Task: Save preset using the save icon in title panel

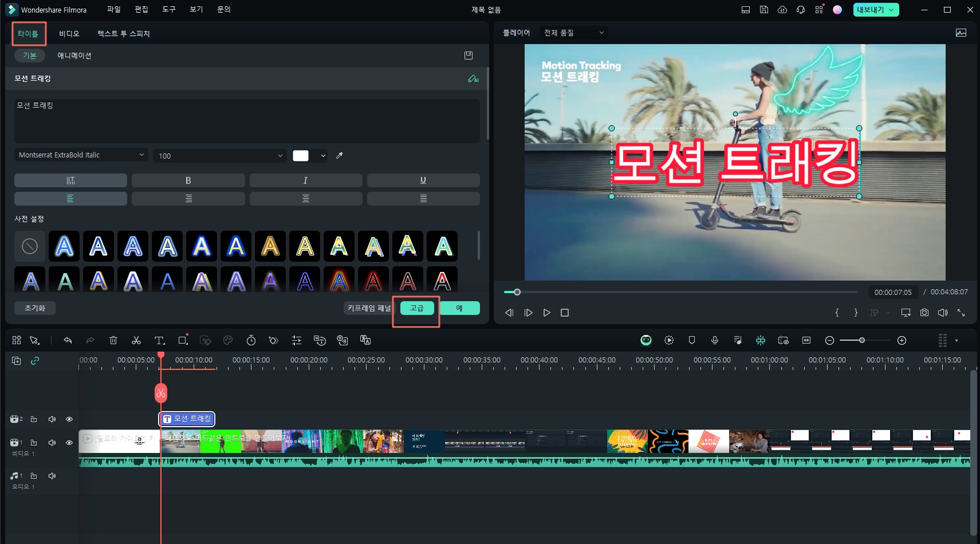Action: point(469,56)
